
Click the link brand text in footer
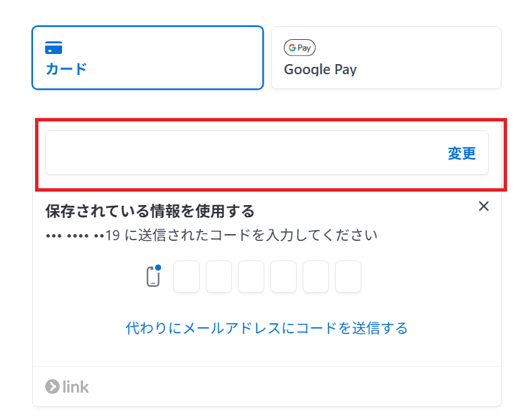pos(76,387)
